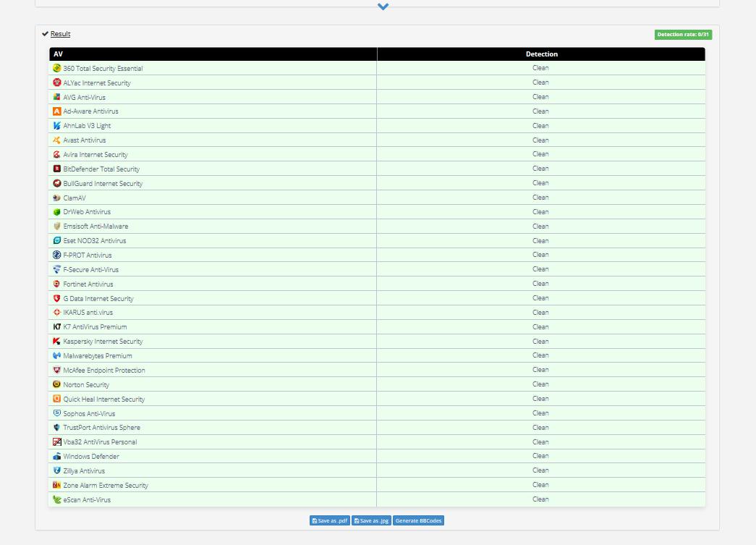Click the AVG Anti-Virus icon
Screen dimensions: 756x545
[57, 97]
